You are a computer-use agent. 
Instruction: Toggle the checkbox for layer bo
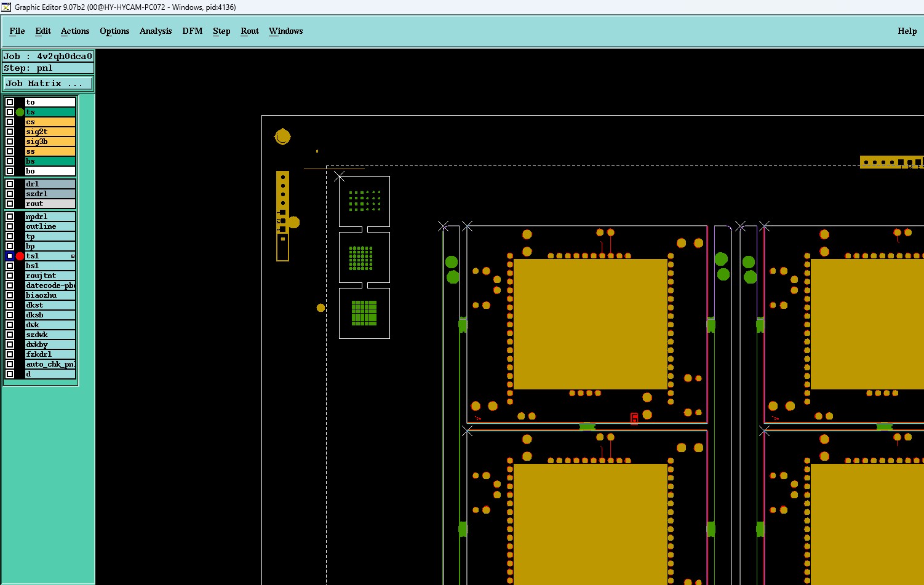click(10, 171)
